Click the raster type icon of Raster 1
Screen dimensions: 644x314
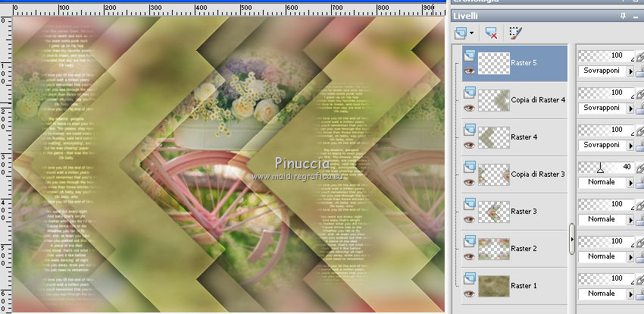(470, 278)
